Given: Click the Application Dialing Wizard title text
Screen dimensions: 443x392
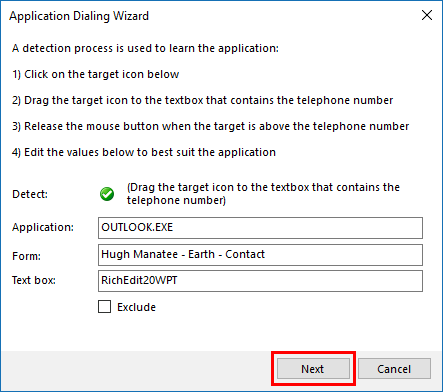Looking at the screenshot, I should (x=79, y=16).
